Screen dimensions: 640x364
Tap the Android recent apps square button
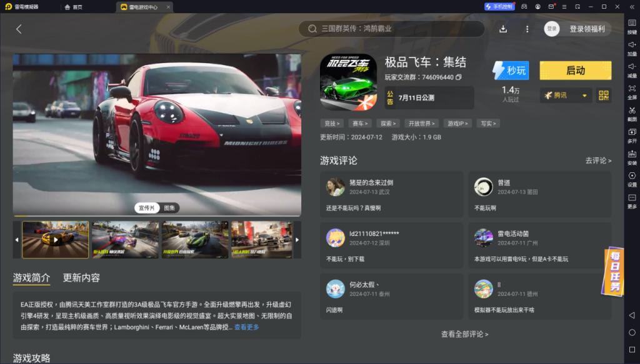[x=632, y=350]
